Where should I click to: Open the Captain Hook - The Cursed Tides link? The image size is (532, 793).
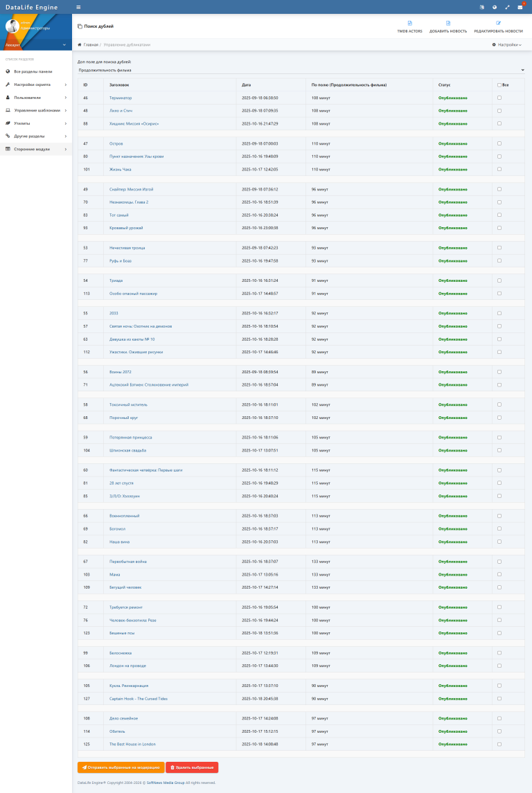click(x=139, y=699)
